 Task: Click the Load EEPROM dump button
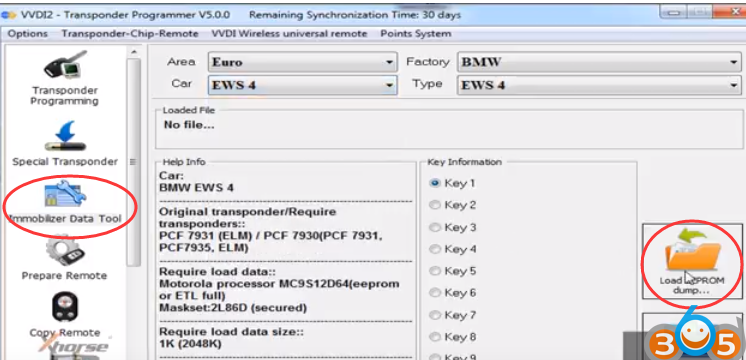click(692, 262)
